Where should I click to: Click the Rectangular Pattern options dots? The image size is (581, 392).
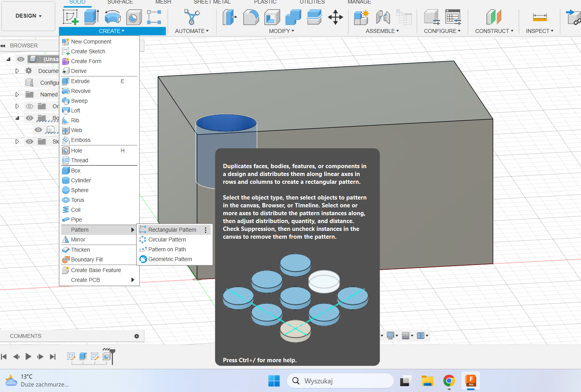tap(206, 230)
